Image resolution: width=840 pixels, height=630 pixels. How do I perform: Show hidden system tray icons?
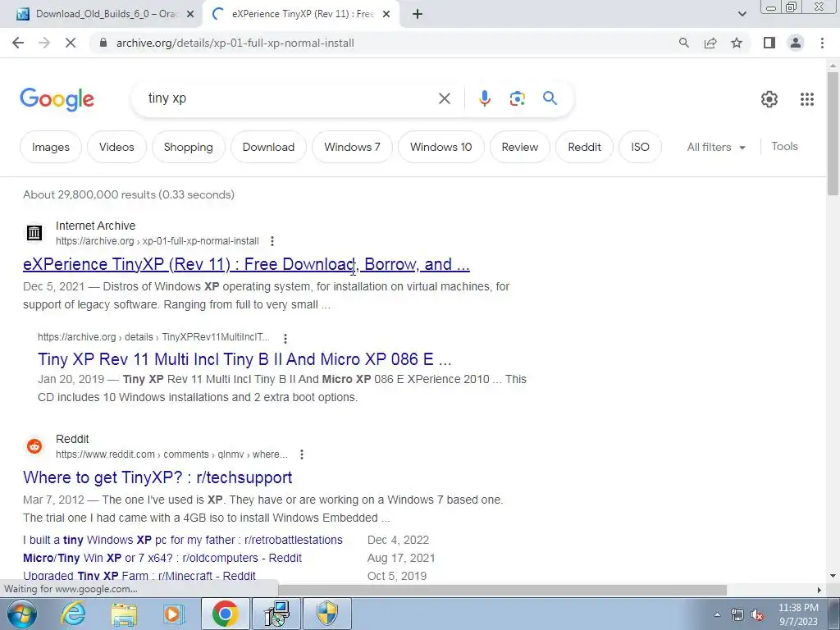[717, 614]
